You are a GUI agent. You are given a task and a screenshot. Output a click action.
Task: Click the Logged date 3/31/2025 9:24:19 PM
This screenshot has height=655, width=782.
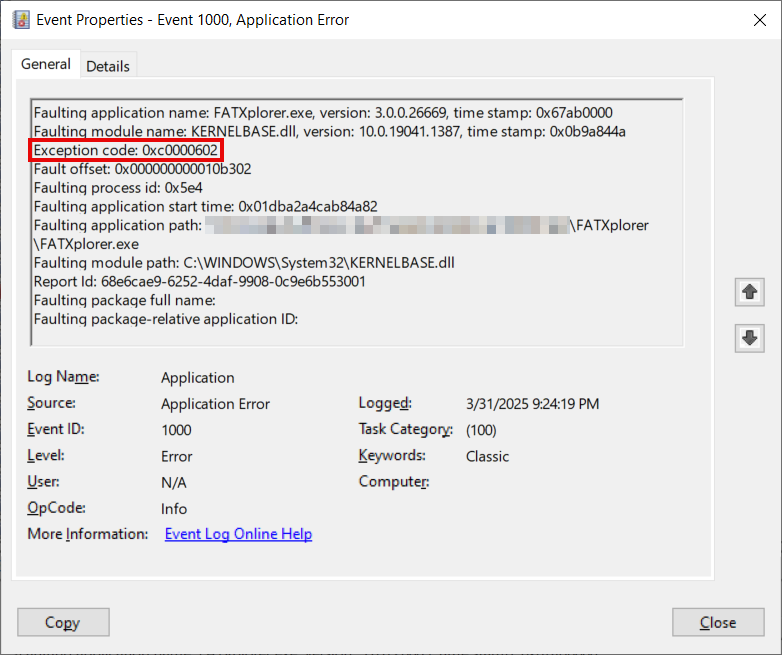point(532,404)
